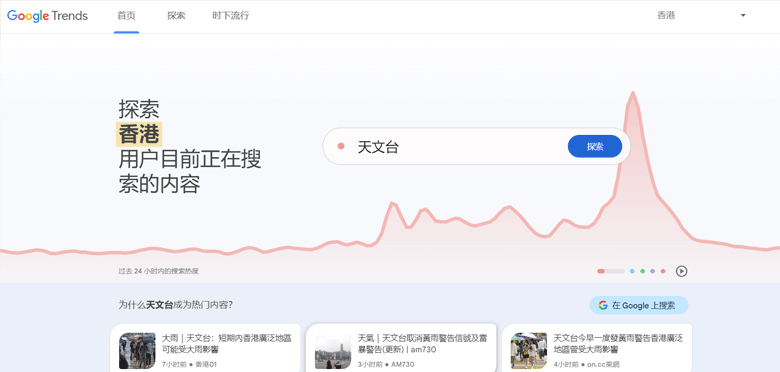The image size is (780, 372).
Task: Click the search field showing 天文台
Action: tap(477, 147)
